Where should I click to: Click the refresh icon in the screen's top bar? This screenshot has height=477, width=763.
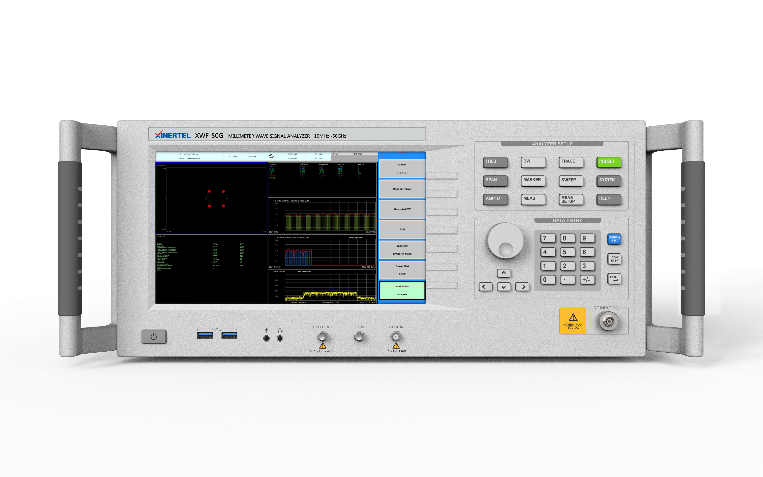(x=272, y=156)
